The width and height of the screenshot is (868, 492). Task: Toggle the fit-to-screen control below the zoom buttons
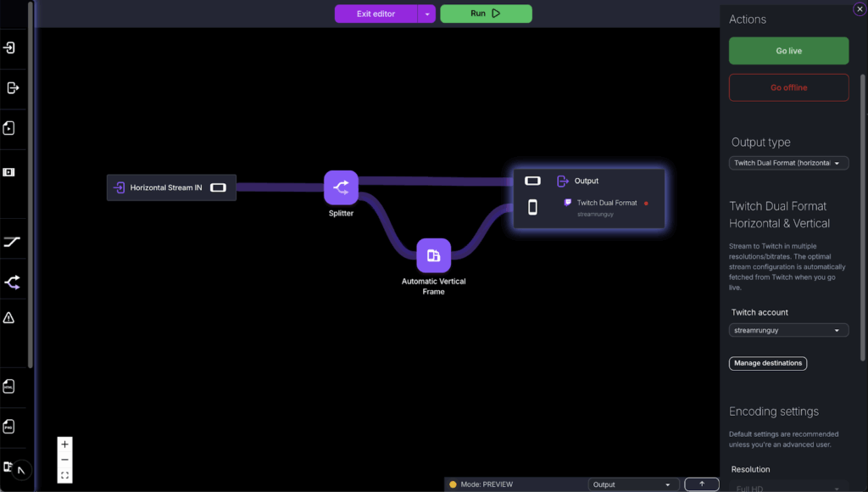pos(64,475)
